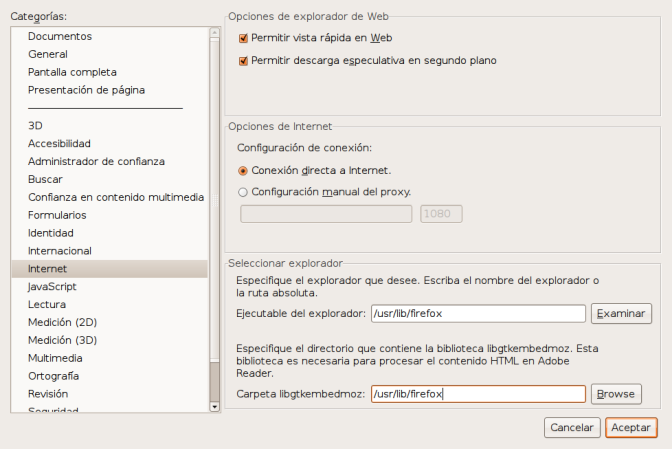
Task: Click the categories list scroll-up arrow
Action: tap(214, 33)
